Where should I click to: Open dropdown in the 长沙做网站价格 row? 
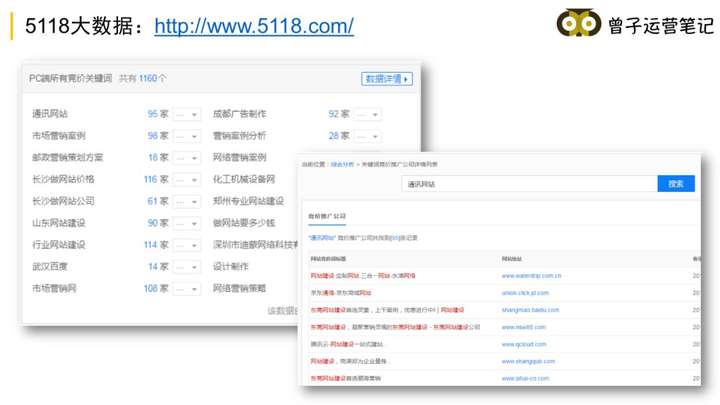186,180
